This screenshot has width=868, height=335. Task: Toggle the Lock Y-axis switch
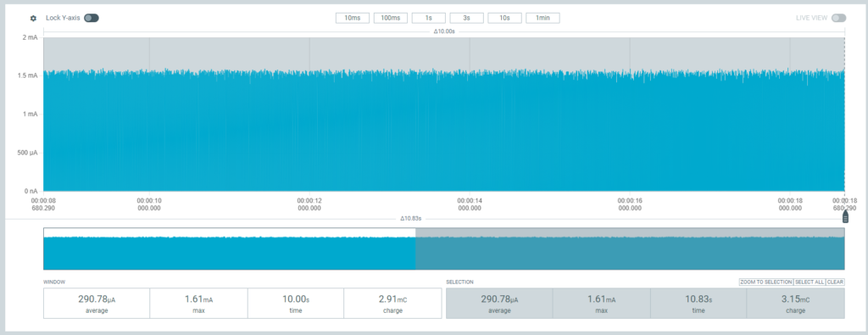pyautogui.click(x=92, y=18)
